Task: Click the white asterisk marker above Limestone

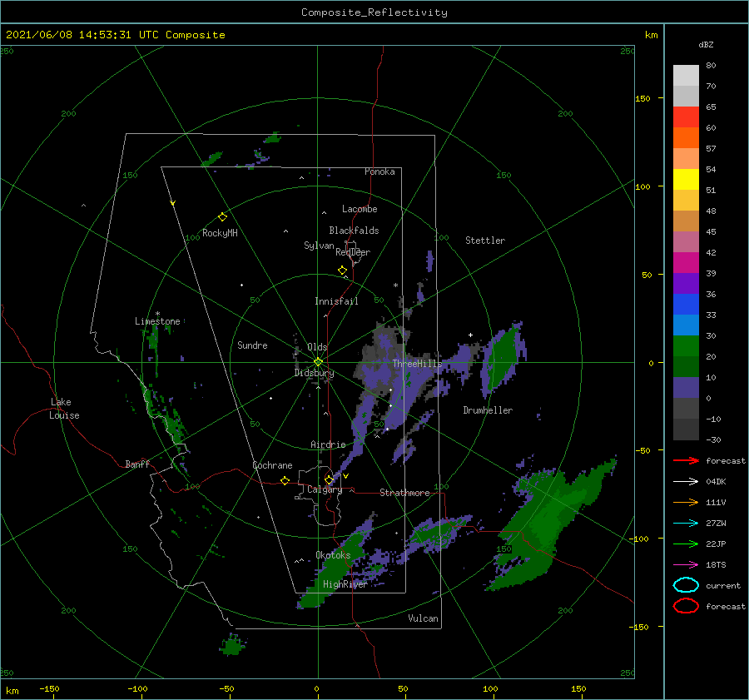Action: (x=157, y=314)
